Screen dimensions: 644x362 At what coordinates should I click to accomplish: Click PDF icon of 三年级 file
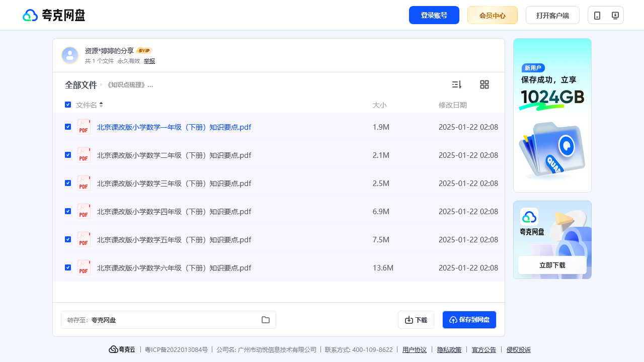coord(84,183)
